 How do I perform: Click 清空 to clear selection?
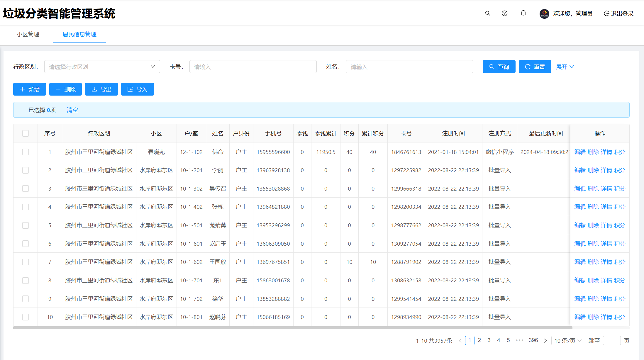(72, 110)
